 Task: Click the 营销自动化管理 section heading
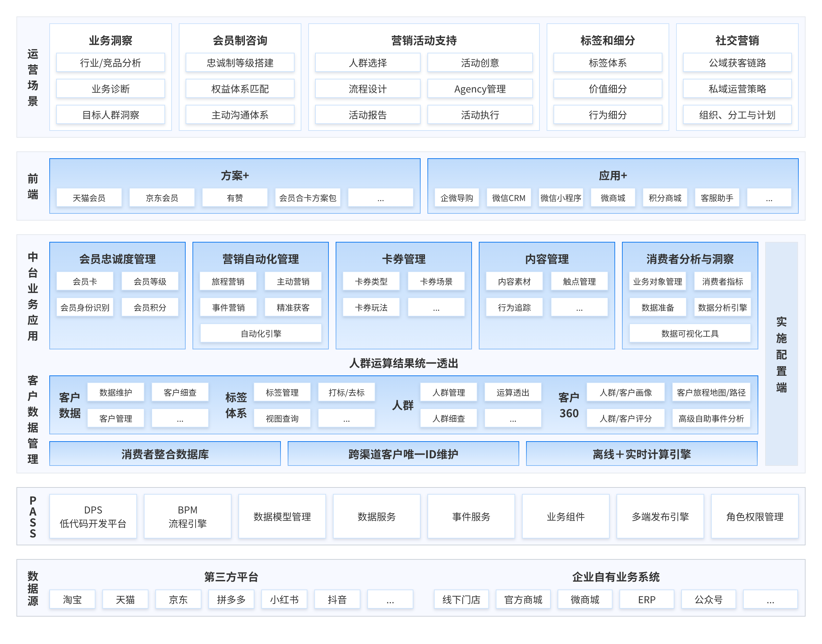[260, 259]
